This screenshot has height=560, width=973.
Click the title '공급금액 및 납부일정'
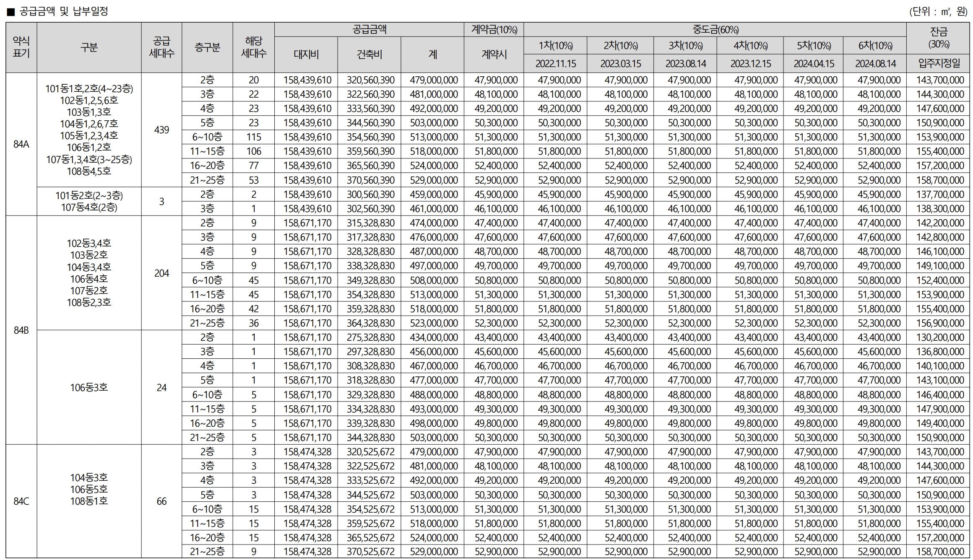pyautogui.click(x=64, y=11)
